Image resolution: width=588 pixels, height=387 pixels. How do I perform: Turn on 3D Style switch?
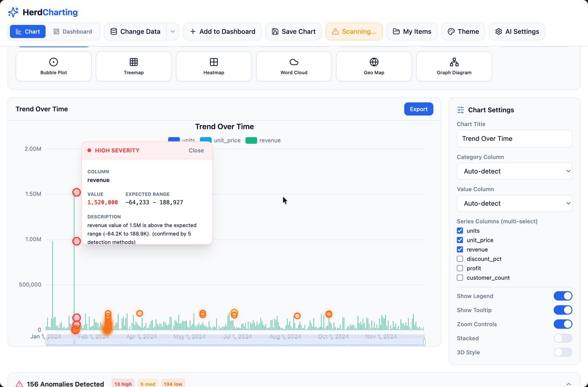point(563,352)
